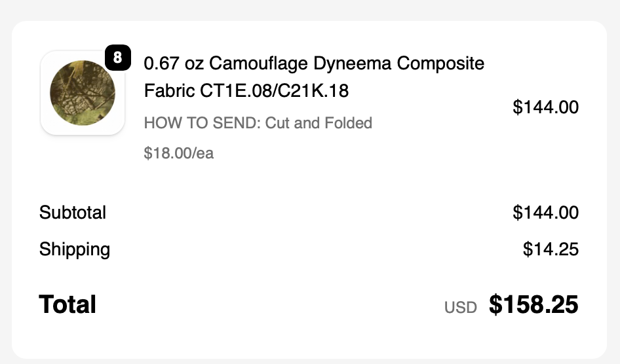Click the "Cut and Folded" option value
Viewport: 620px width, 364px height.
pyautogui.click(x=319, y=123)
